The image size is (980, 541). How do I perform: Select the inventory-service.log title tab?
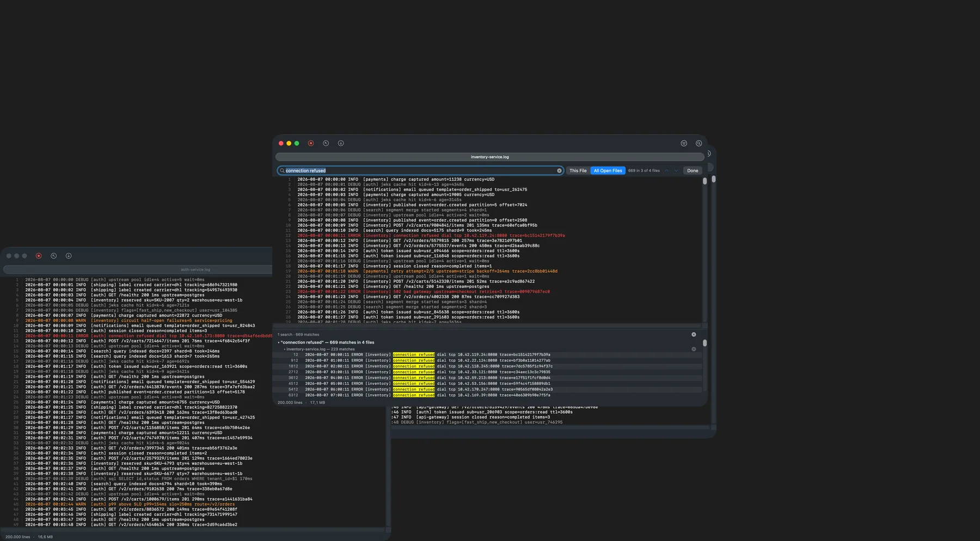coord(489,157)
